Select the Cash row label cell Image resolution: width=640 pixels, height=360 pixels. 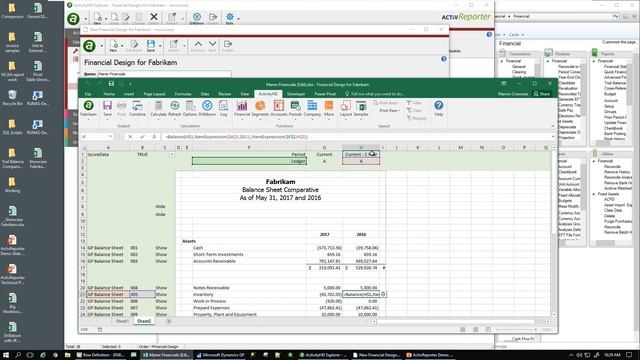[249, 248]
